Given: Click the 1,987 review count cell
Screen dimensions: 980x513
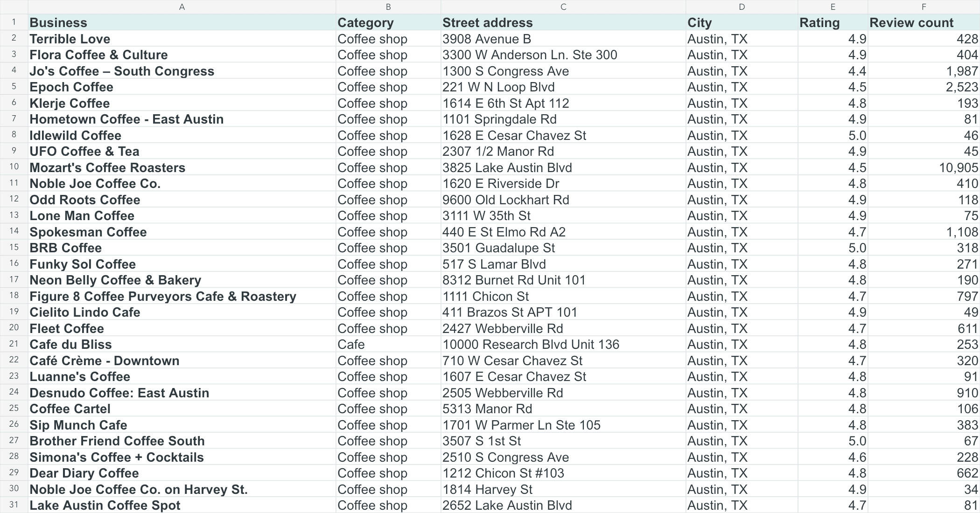Looking at the screenshot, I should [x=924, y=71].
